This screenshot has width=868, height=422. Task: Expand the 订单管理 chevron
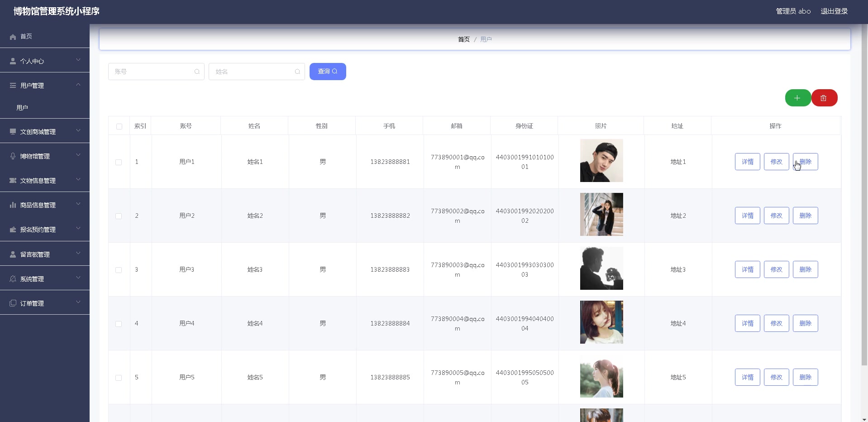pyautogui.click(x=78, y=302)
